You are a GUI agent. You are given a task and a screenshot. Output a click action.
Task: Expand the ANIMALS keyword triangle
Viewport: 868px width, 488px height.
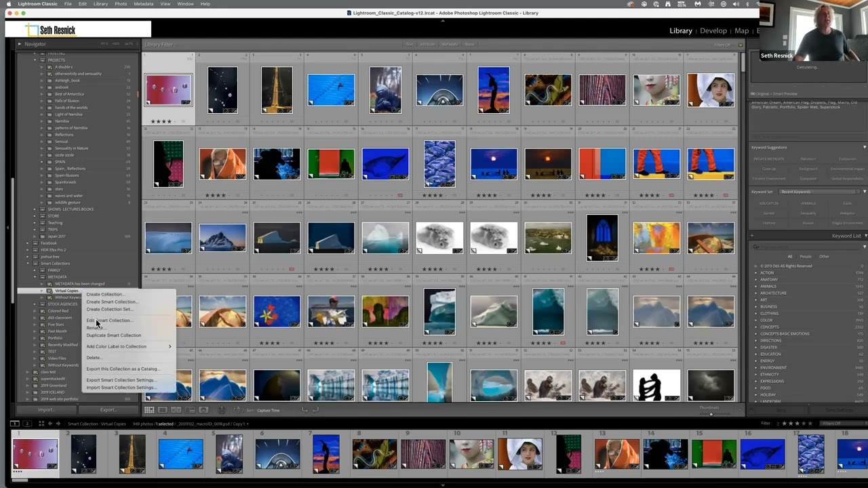coord(755,286)
